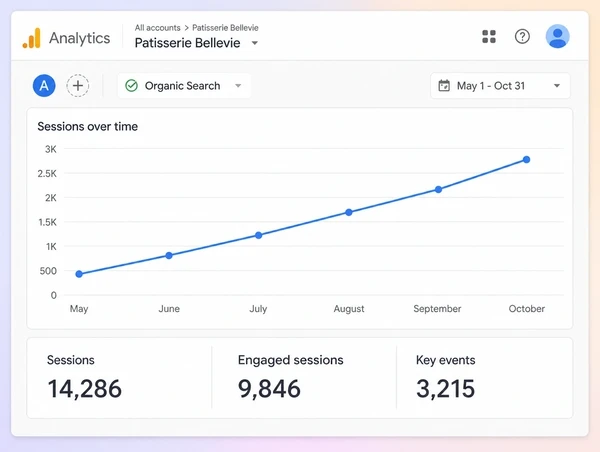The width and height of the screenshot is (600, 452).
Task: Open the May 1 - Oct 31 date range dropdown
Action: point(500,86)
